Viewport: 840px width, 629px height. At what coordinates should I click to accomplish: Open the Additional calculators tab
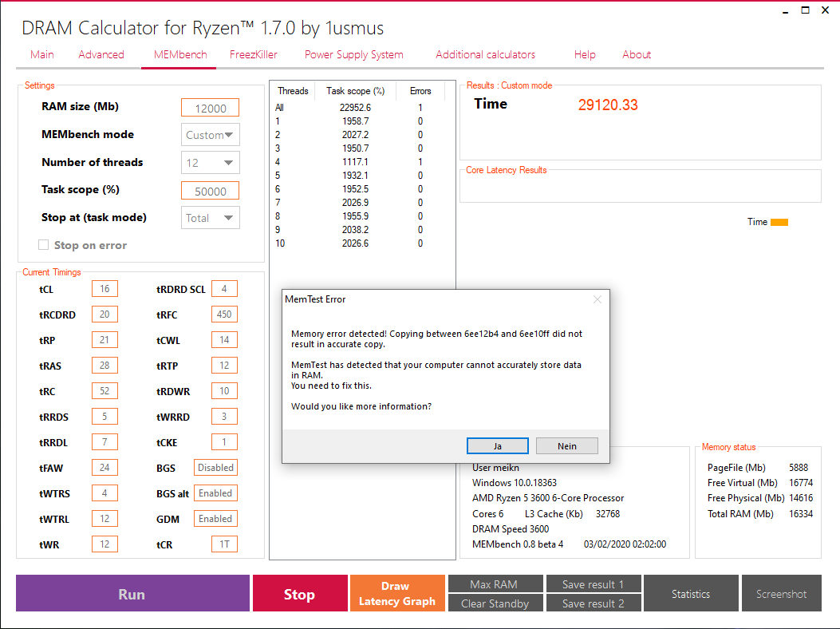[485, 55]
